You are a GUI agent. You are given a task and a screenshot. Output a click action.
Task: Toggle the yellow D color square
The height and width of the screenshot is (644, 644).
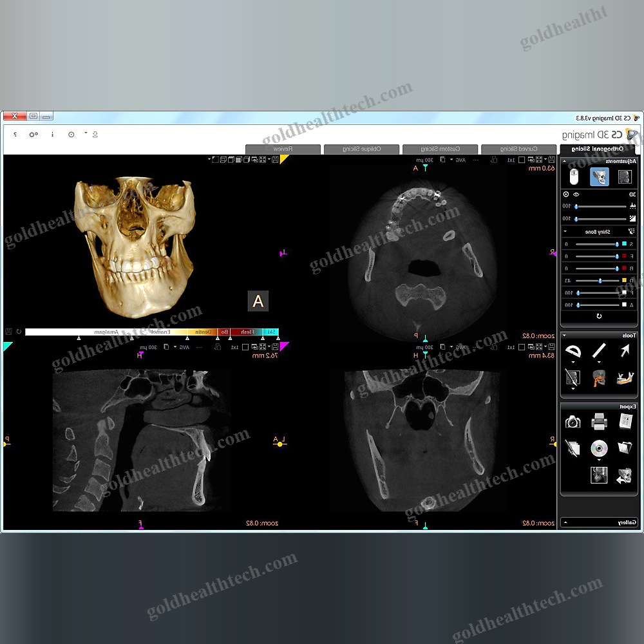(624, 281)
